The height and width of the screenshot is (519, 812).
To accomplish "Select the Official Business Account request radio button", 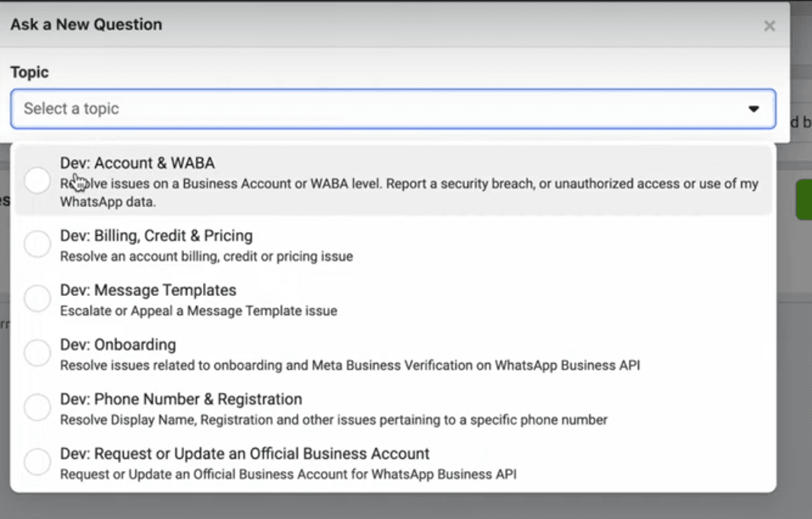I will tap(37, 462).
